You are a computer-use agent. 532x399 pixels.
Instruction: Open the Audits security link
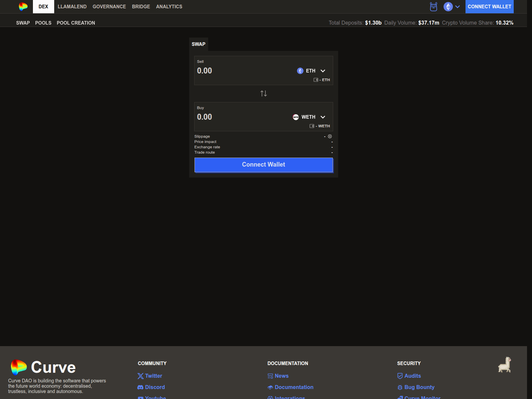coord(409,376)
